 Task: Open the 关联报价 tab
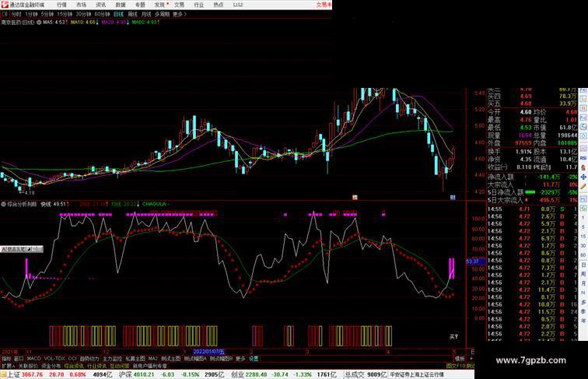pos(28,366)
